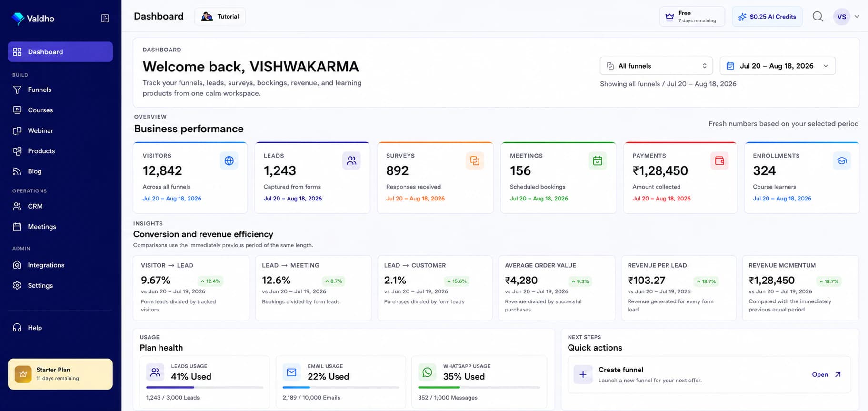868x411 pixels.
Task: Open the Free 7 days remaining badge
Action: 692,17
